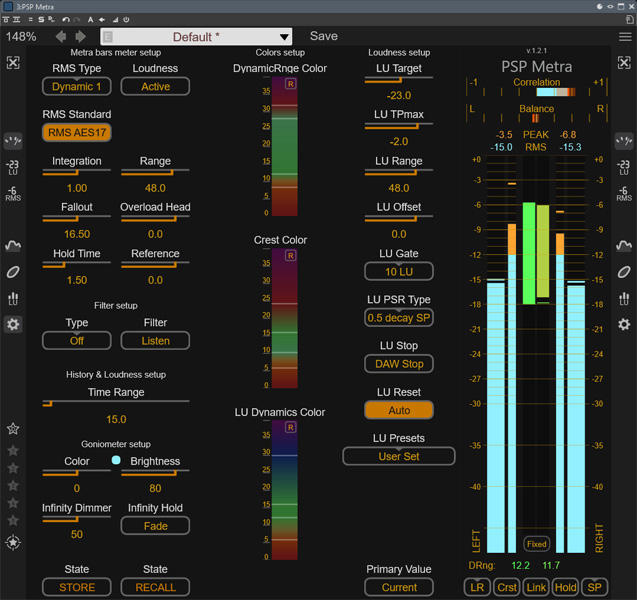Toggle the Hold button
Viewport: 637px width, 600px height.
point(566,587)
